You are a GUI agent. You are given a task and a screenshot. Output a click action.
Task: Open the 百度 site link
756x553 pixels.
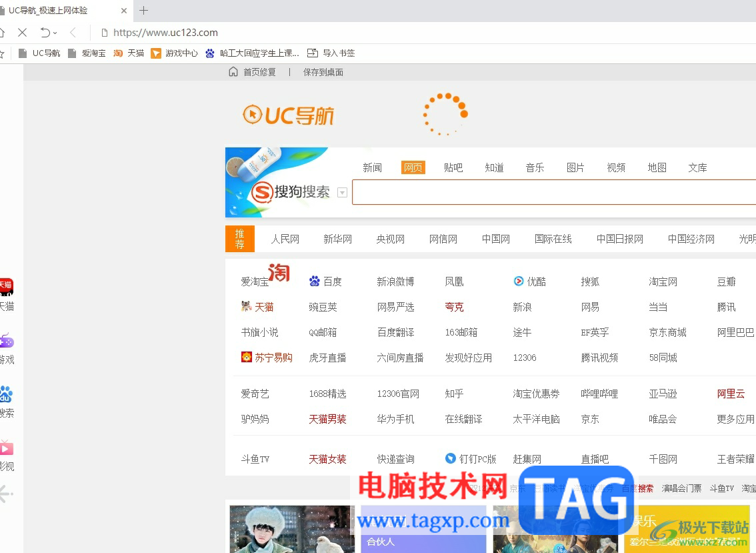pyautogui.click(x=325, y=282)
